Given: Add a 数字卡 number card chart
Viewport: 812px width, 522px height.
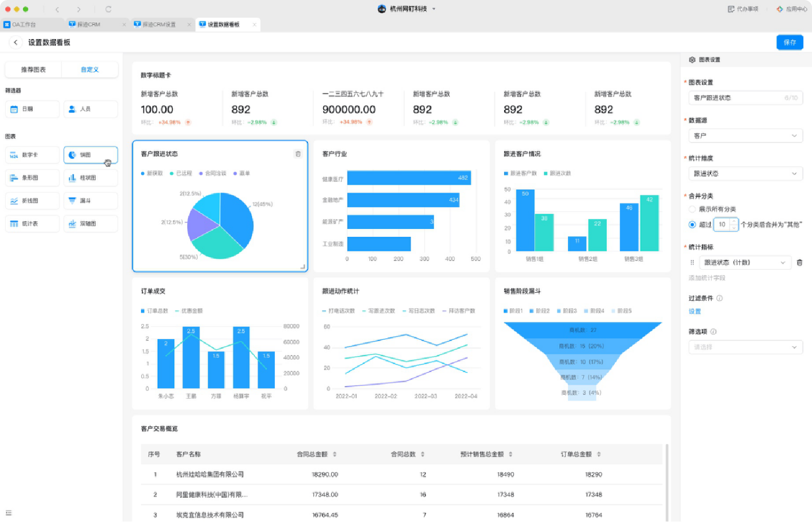Looking at the screenshot, I should click(x=33, y=155).
